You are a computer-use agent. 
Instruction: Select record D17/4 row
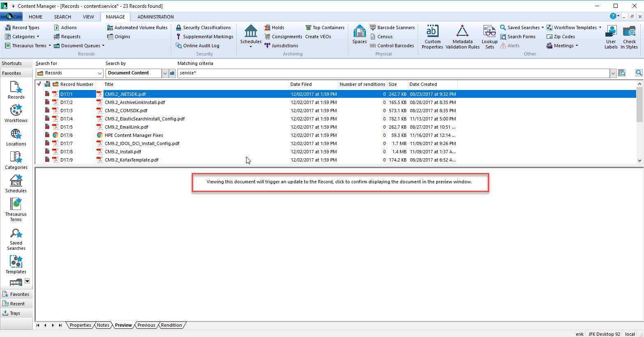coord(336,119)
